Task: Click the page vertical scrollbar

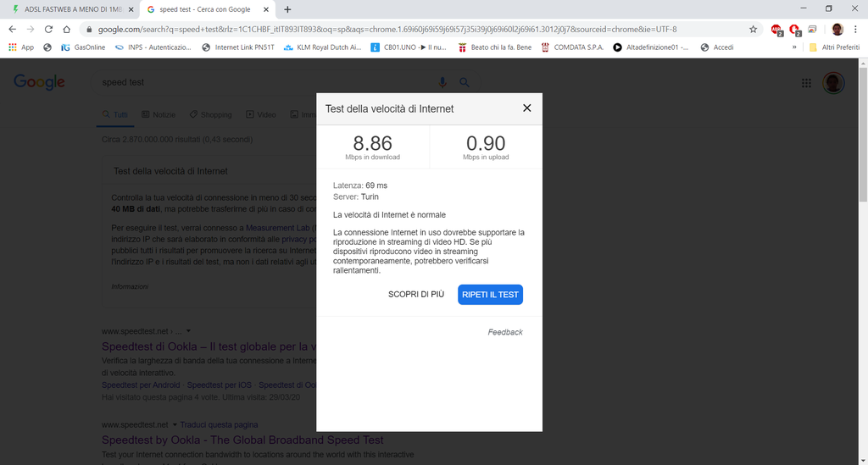Action: pos(863,135)
